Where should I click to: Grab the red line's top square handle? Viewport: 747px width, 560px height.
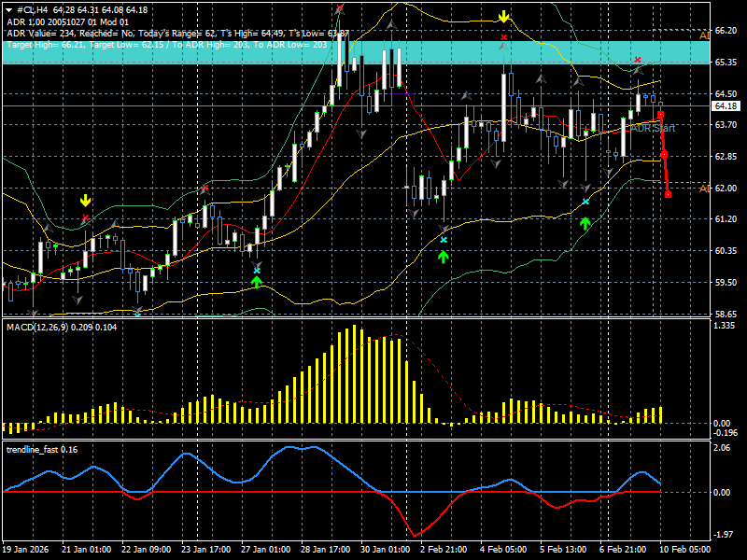pyautogui.click(x=660, y=115)
